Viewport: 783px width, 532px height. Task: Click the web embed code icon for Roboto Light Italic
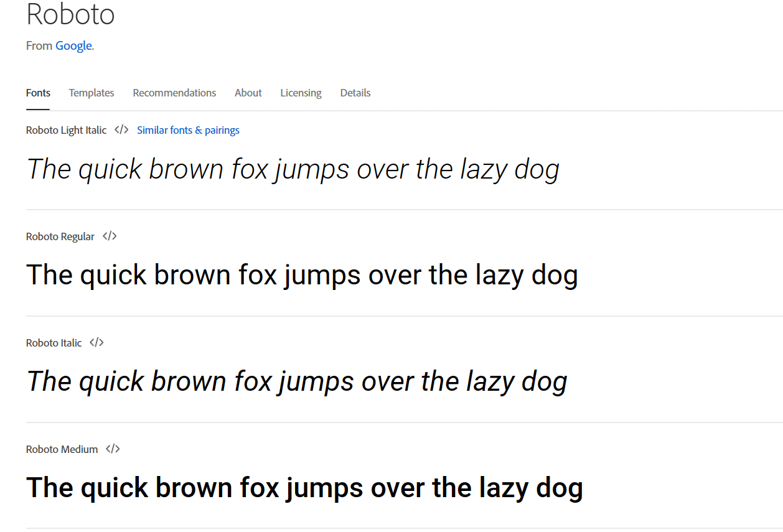coord(121,130)
